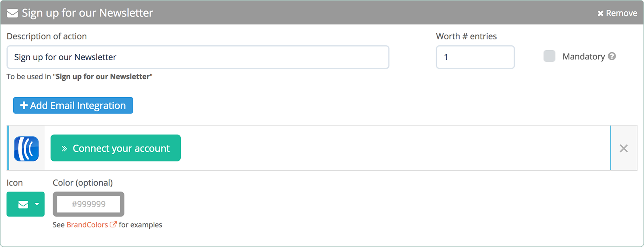Viewport: 644px width, 247px height.
Task: Click the Add Email Integration button
Action: (73, 105)
